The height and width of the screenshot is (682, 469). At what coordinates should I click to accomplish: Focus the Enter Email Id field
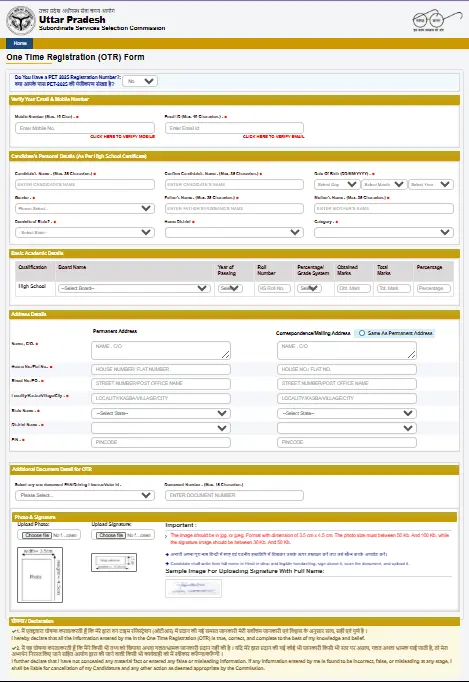pyautogui.click(x=234, y=128)
